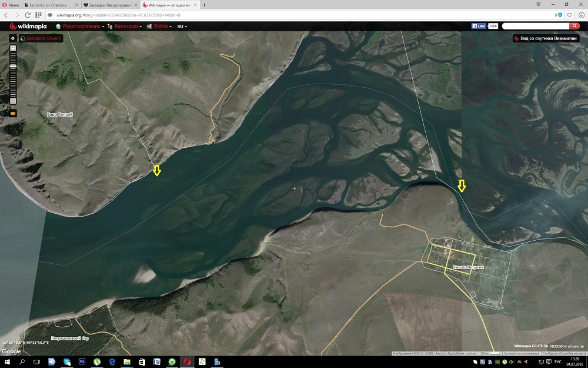Click the map settings gear icon

13,38
